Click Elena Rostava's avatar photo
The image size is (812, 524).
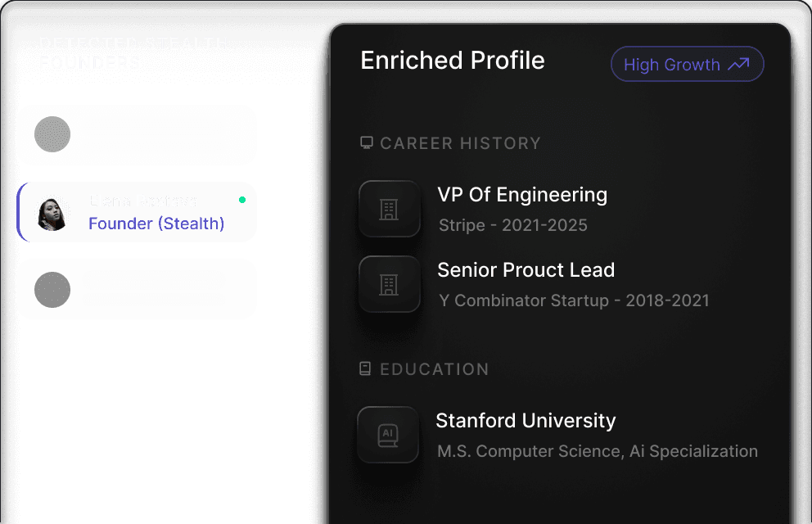[x=52, y=213]
